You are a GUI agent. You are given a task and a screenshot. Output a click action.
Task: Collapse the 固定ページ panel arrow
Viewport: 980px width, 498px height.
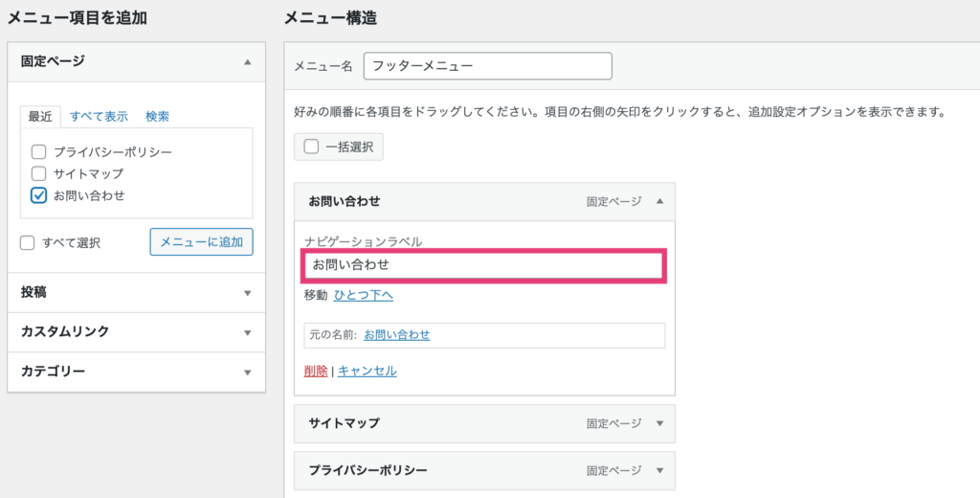[x=248, y=62]
